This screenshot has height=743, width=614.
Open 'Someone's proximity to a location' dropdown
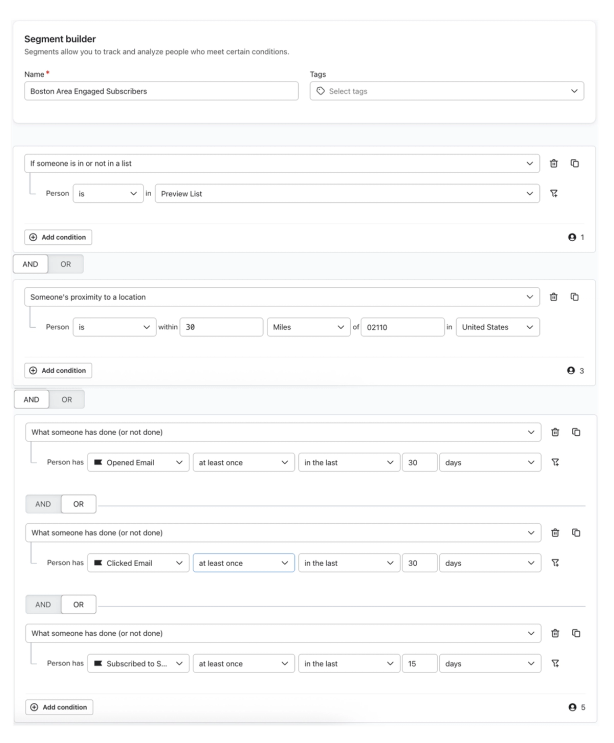[282, 297]
